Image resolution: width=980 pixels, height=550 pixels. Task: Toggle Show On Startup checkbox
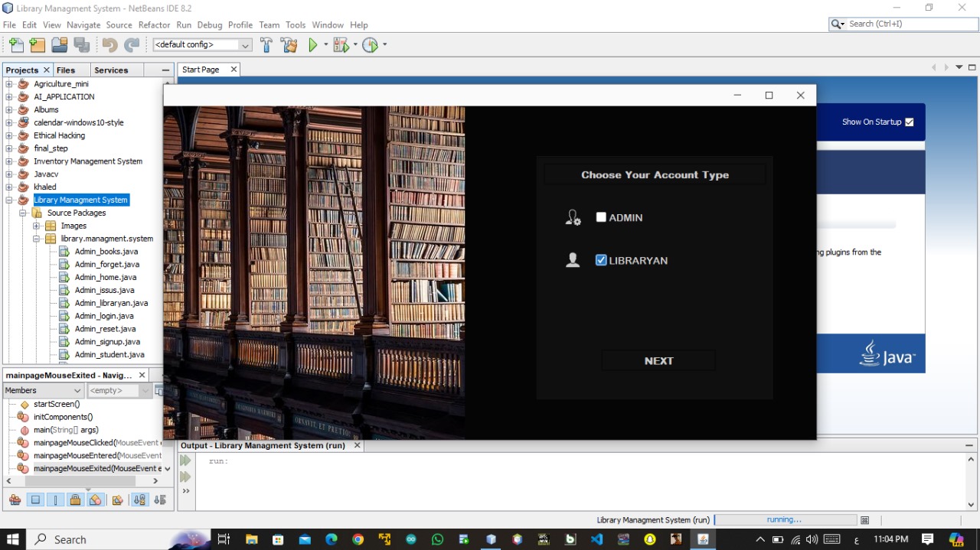[910, 122]
